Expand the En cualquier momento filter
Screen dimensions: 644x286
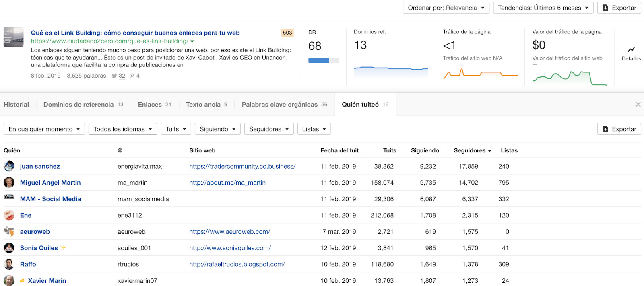44,129
